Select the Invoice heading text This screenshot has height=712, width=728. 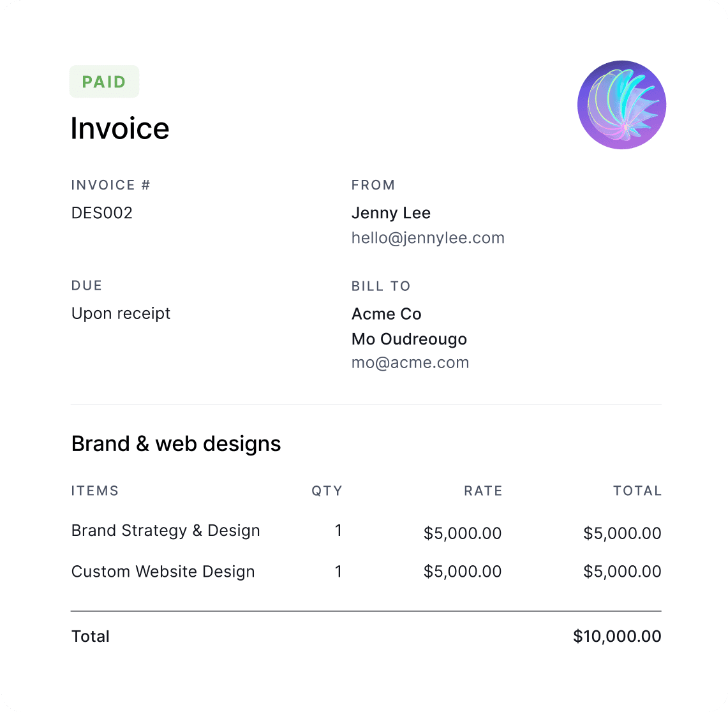pyautogui.click(x=120, y=128)
